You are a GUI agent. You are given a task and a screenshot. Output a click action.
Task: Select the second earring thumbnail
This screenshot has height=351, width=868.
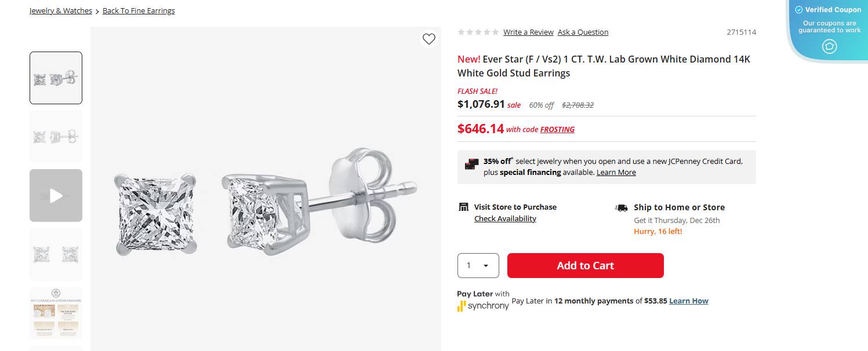pos(56,136)
